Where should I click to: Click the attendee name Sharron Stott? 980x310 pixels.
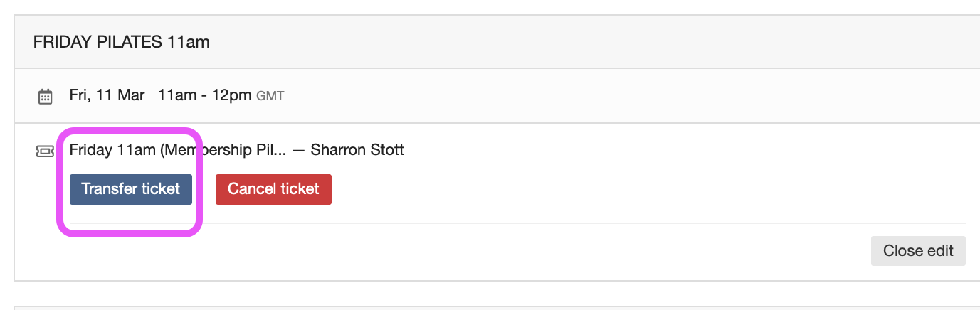click(x=357, y=150)
